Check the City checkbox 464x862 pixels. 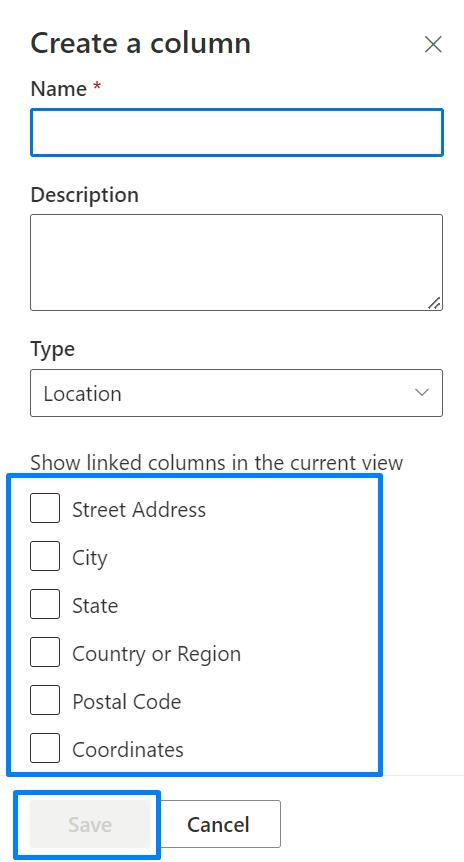click(45, 556)
